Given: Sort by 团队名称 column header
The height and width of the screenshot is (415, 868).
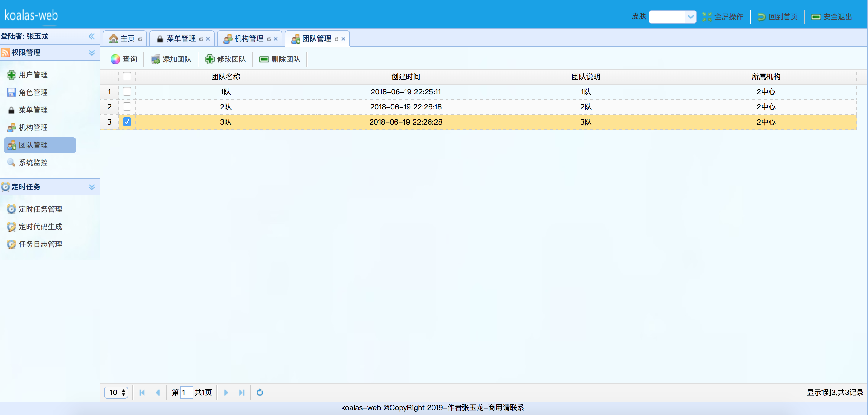Looking at the screenshot, I should [x=226, y=77].
